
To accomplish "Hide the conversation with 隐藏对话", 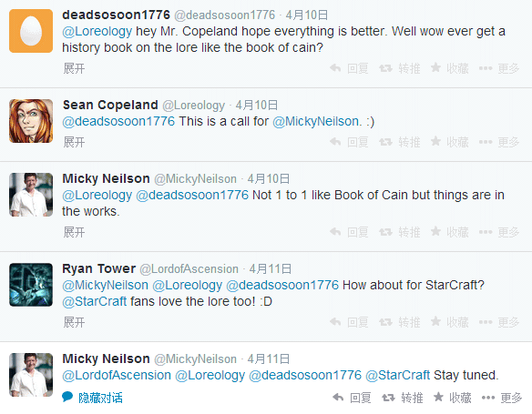I will [x=92, y=398].
